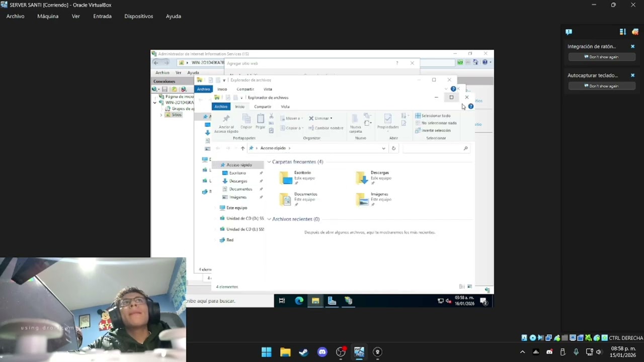Viewport: 644px width, 362px height.
Task: Click Don't show again for Integración de ratón
Action: tap(602, 57)
